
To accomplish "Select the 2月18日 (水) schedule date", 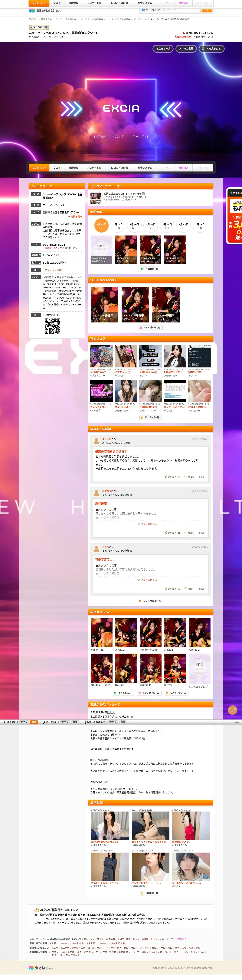I will click(118, 225).
